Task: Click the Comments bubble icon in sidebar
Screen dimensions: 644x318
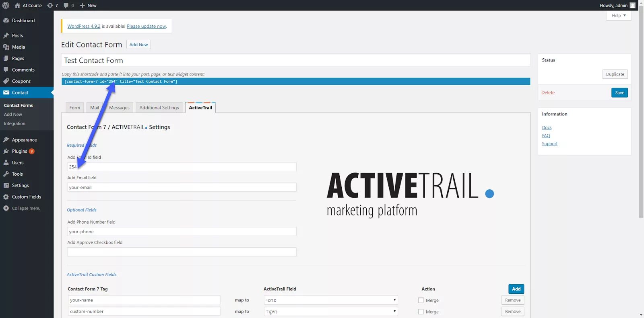Action: pyautogui.click(x=6, y=70)
